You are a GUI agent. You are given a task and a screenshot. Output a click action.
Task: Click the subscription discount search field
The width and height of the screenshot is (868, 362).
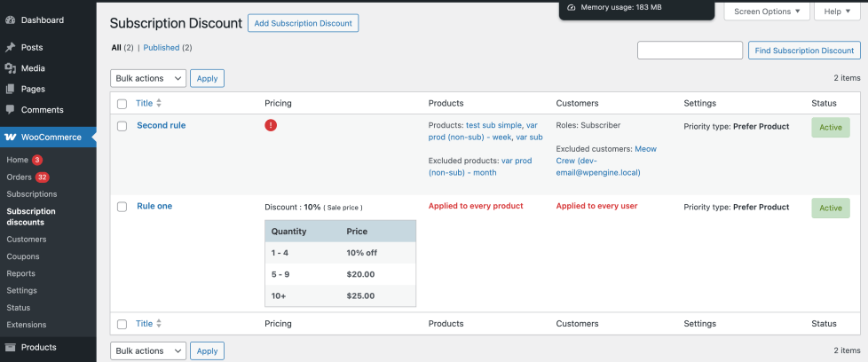click(x=690, y=51)
